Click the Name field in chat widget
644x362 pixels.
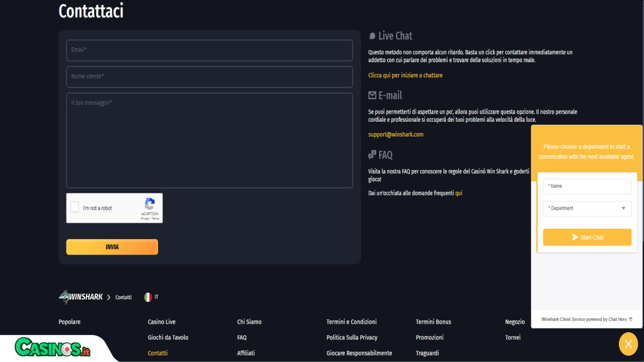[x=587, y=187]
